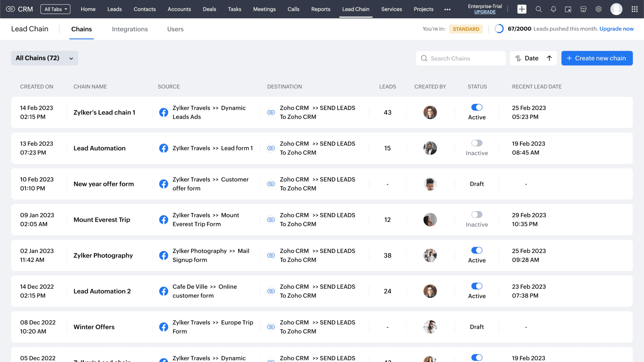Open the global search magnifier icon
This screenshot has height=362, width=644.
click(538, 9)
